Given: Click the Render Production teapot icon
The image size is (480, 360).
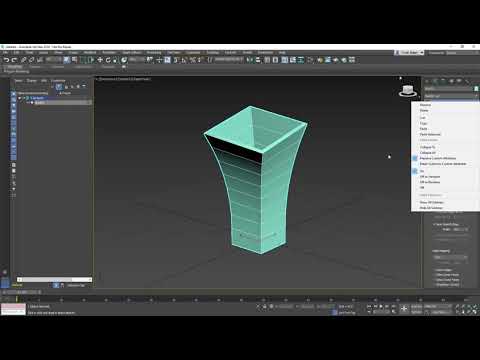Looking at the screenshot, I should (336, 60).
